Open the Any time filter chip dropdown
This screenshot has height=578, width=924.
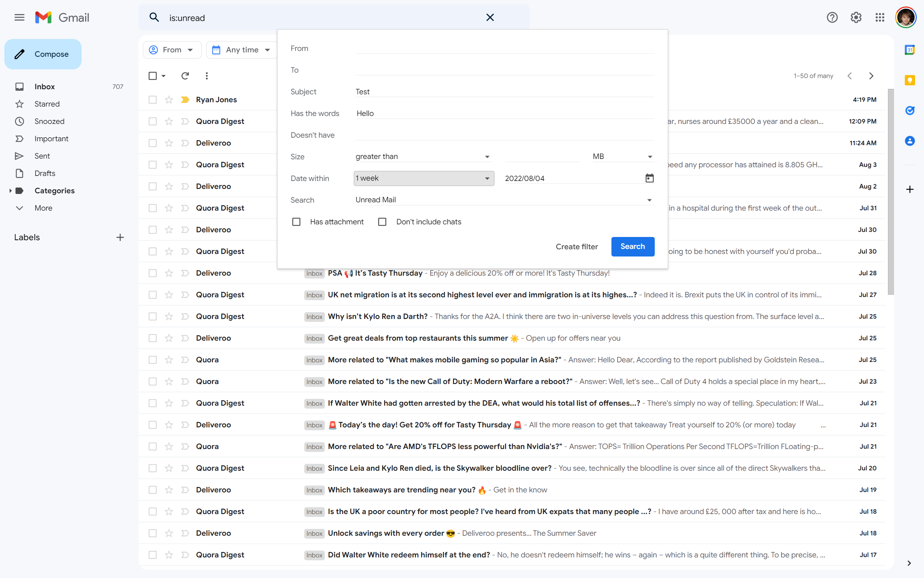click(x=242, y=50)
